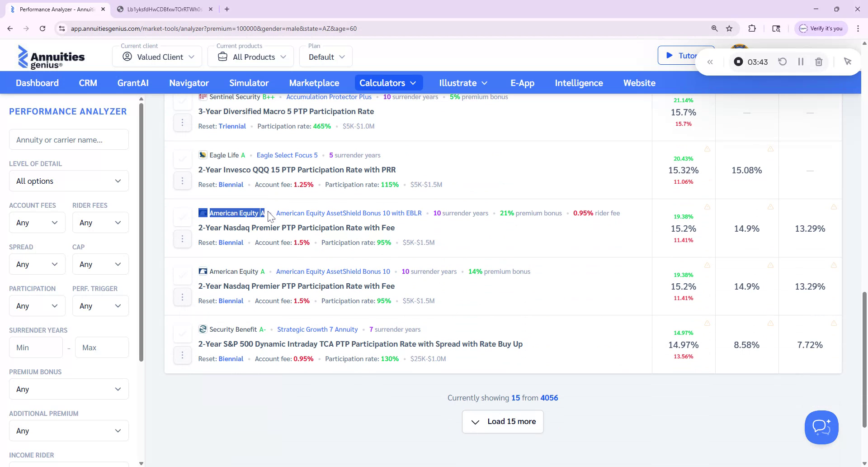Screen dimensions: 868x467
Task: Type in the annuity or carrier name field
Action: click(x=68, y=139)
